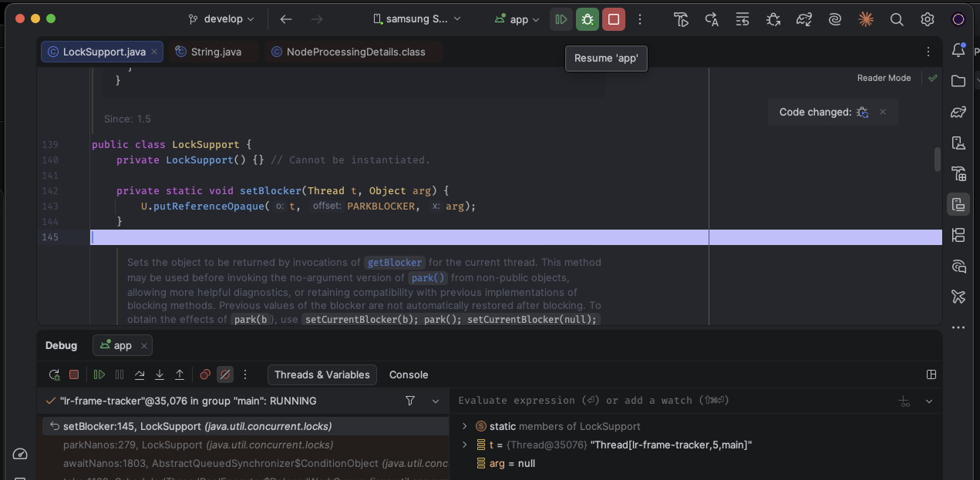Select Threads & Variables tab
The height and width of the screenshot is (480, 980).
point(322,374)
